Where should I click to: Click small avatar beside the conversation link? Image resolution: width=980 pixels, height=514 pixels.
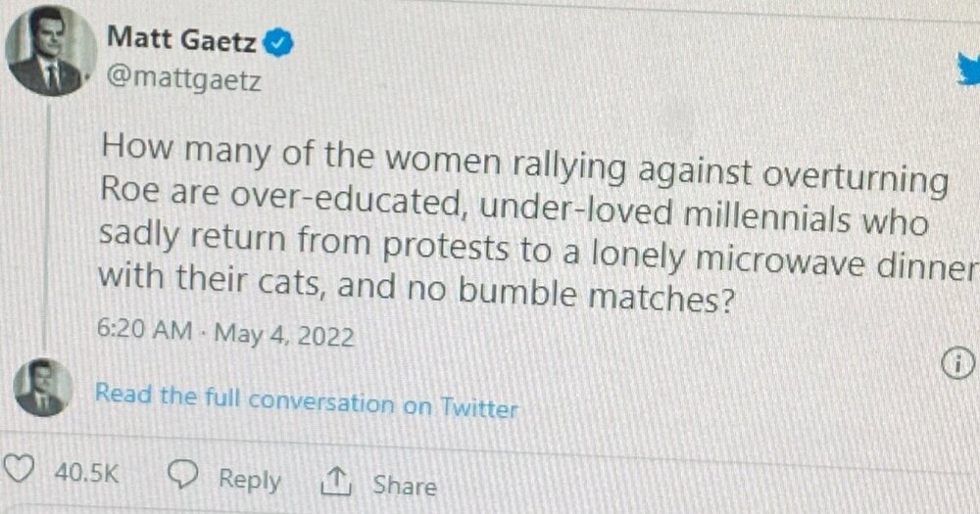[x=42, y=388]
